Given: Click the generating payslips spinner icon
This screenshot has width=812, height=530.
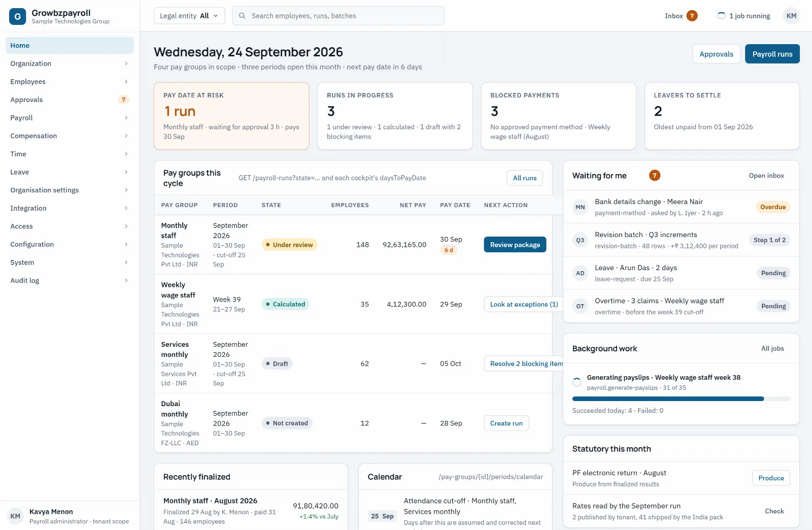Looking at the screenshot, I should click(x=577, y=382).
